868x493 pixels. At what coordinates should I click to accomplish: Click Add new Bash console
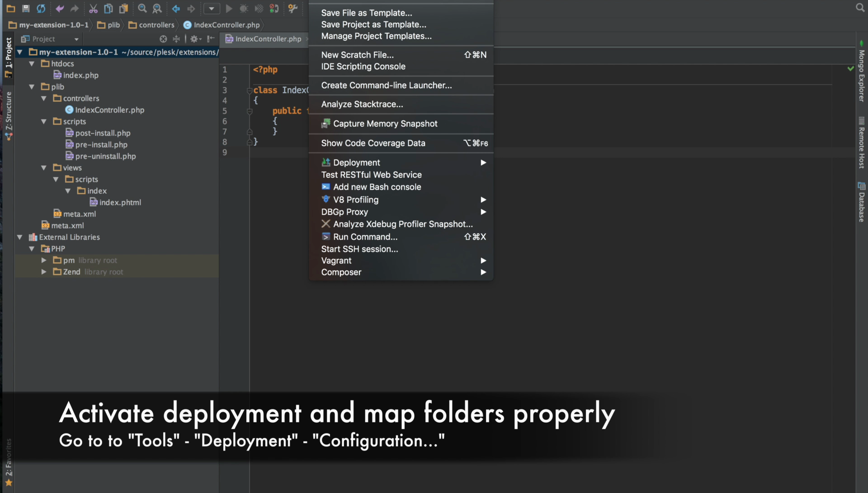pyautogui.click(x=377, y=187)
